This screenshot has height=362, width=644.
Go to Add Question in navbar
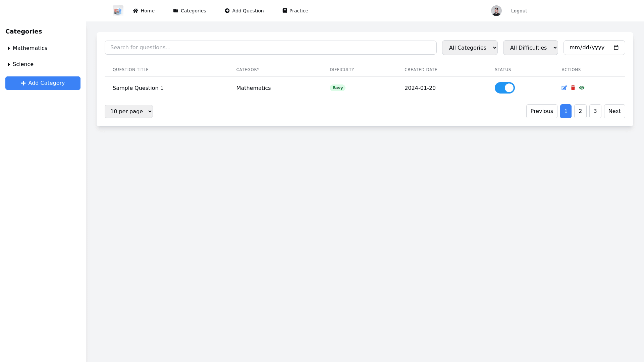click(x=244, y=11)
